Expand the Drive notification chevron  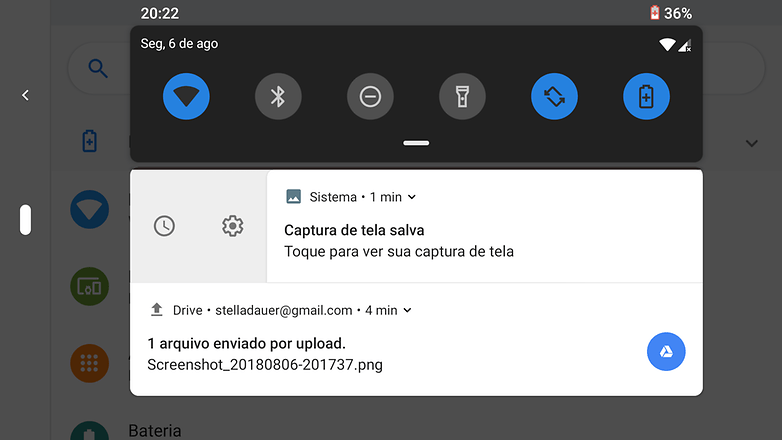coord(407,310)
